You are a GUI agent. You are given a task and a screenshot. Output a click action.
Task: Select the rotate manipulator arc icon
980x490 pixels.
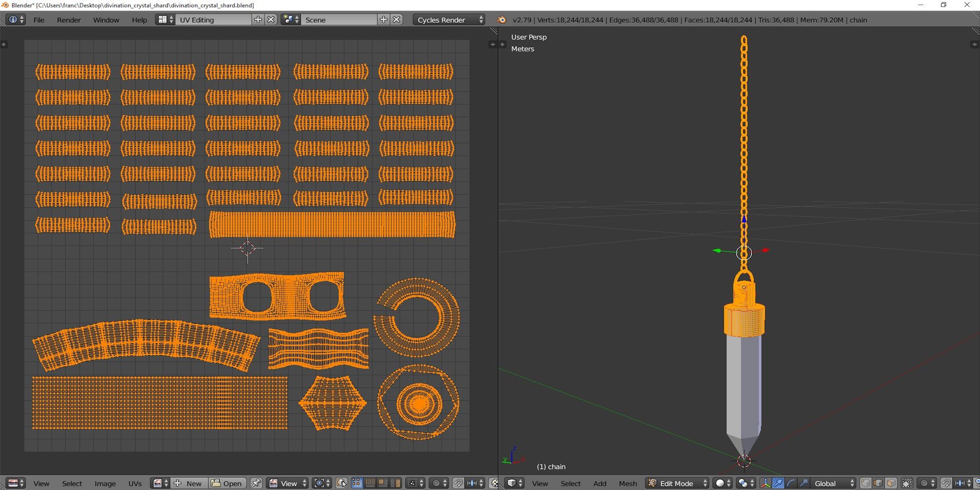point(791,483)
